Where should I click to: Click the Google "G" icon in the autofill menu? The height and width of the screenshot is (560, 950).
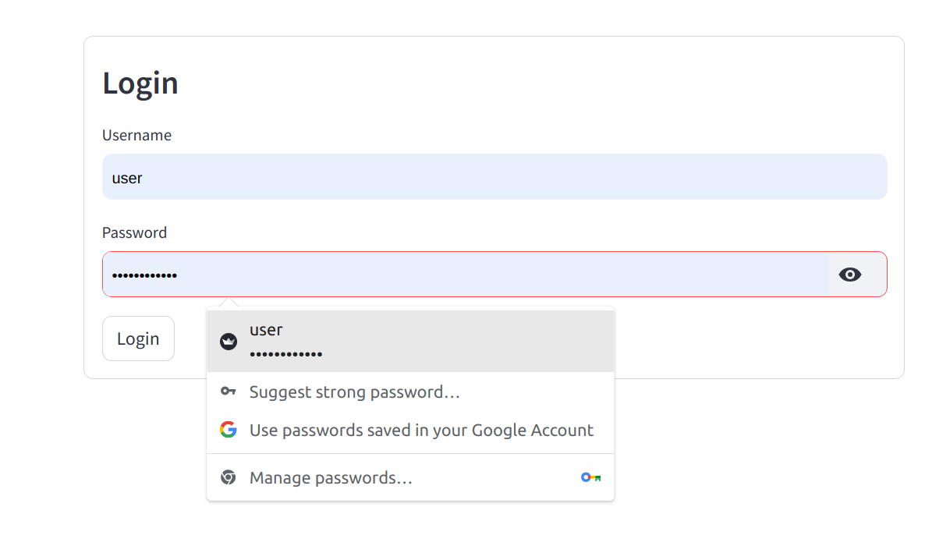tap(228, 429)
